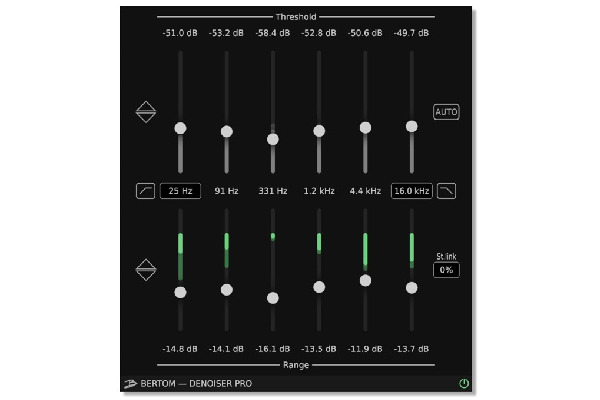Click the 91 Hz band label
The height and width of the screenshot is (400, 600).
coord(227,191)
